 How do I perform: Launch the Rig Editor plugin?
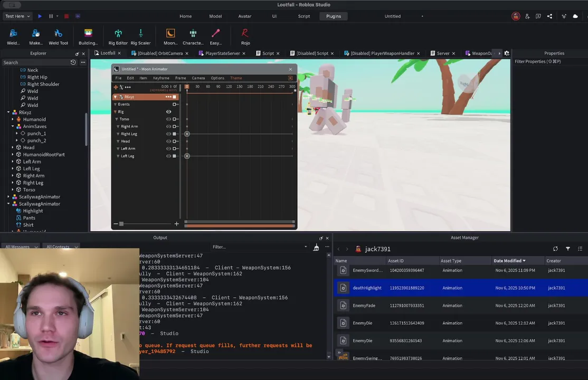click(x=118, y=37)
